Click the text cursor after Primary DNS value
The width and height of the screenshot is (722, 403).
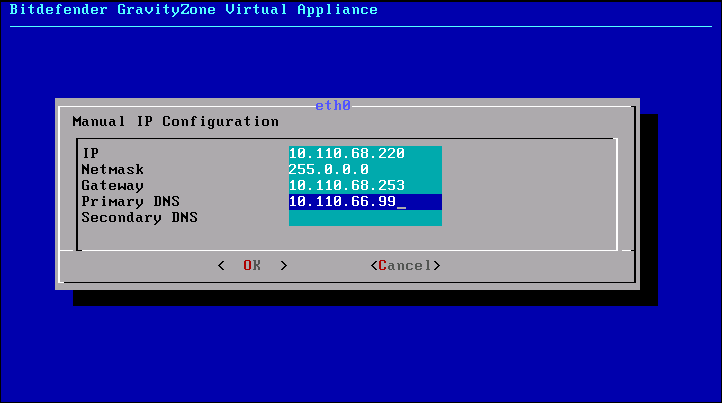401,202
